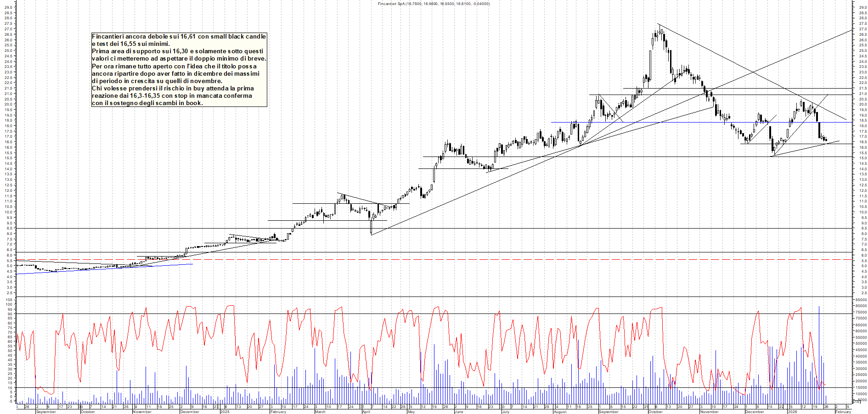Click the latest candle at chart's right edge
This screenshot has width=868, height=414.
826,140
